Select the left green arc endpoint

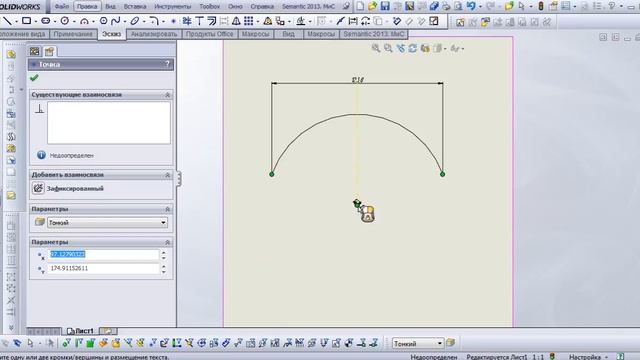point(272,174)
